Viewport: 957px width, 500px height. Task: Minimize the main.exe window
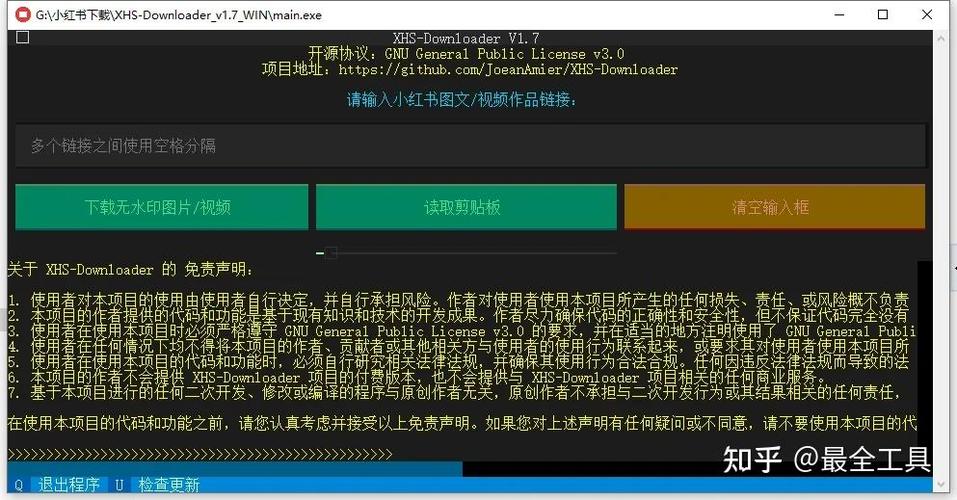point(840,15)
